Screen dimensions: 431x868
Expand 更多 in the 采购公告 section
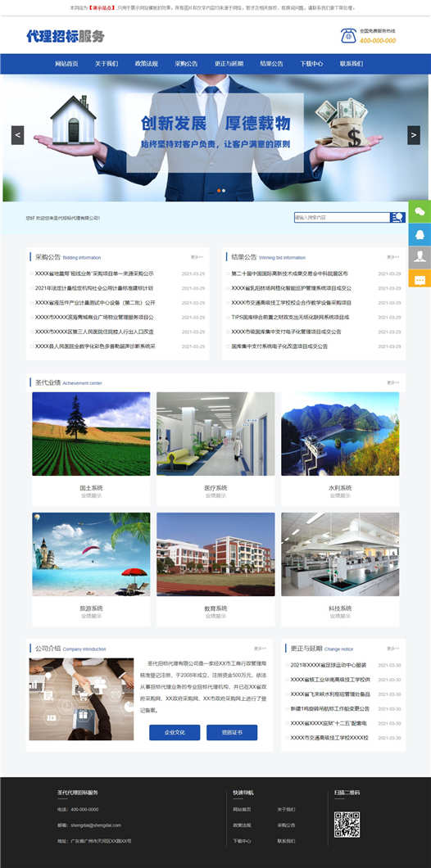197,257
